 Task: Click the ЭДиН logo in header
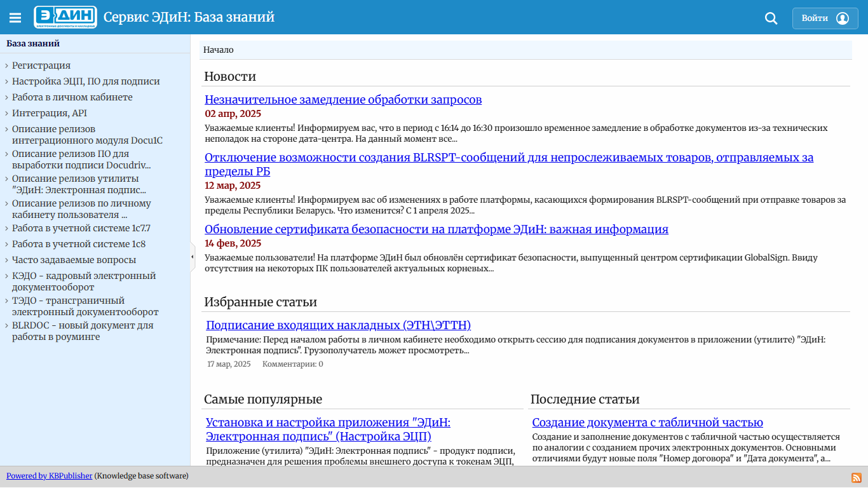pos(65,17)
